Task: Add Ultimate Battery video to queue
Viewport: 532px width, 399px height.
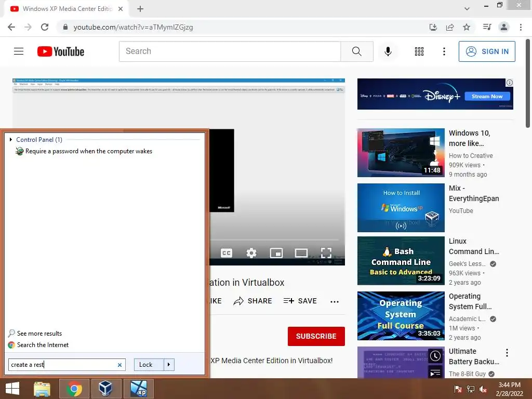Action: pos(435,373)
